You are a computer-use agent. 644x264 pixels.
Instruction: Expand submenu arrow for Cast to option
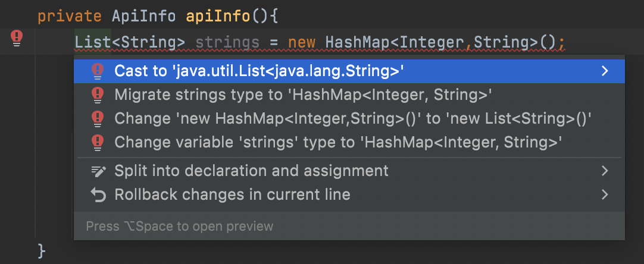coord(605,71)
